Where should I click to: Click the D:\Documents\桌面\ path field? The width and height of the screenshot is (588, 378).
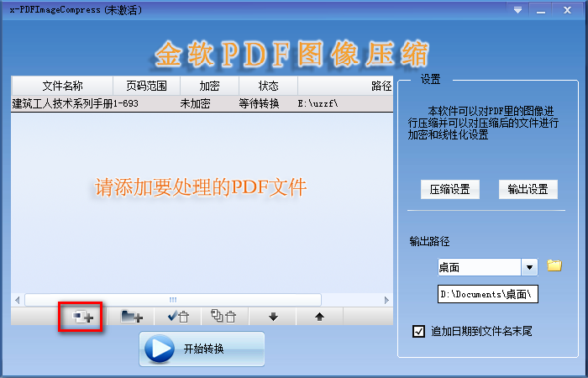point(488,294)
